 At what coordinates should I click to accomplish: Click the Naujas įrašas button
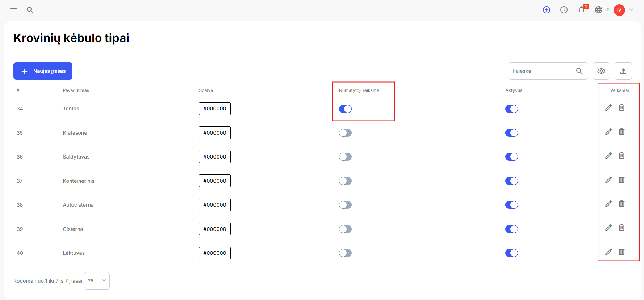click(43, 71)
